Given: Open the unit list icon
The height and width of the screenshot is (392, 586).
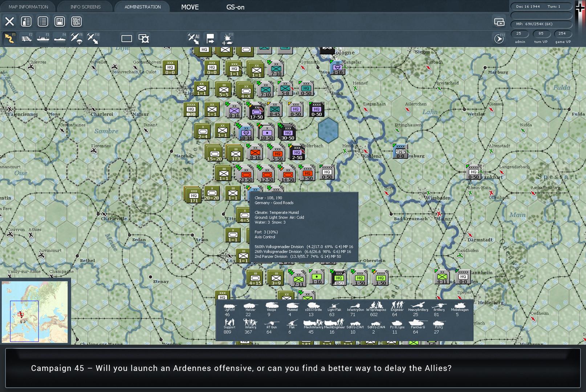Looking at the screenshot, I should click(x=43, y=22).
